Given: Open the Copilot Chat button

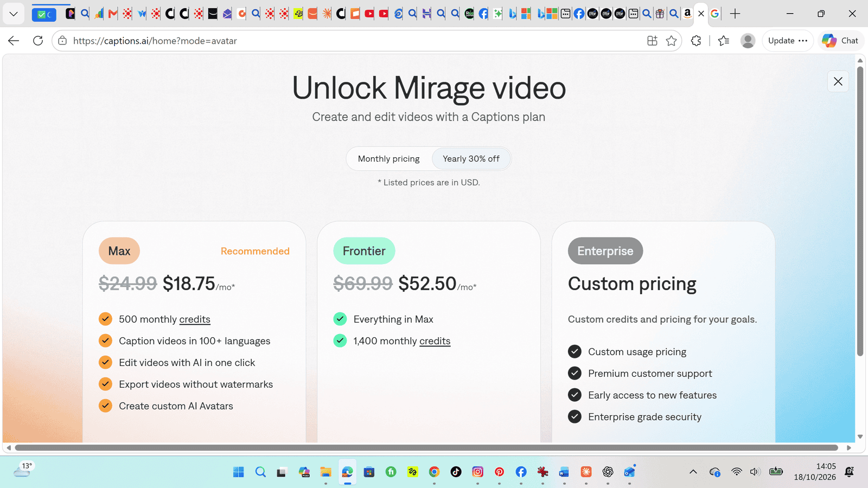Looking at the screenshot, I should [x=840, y=41].
